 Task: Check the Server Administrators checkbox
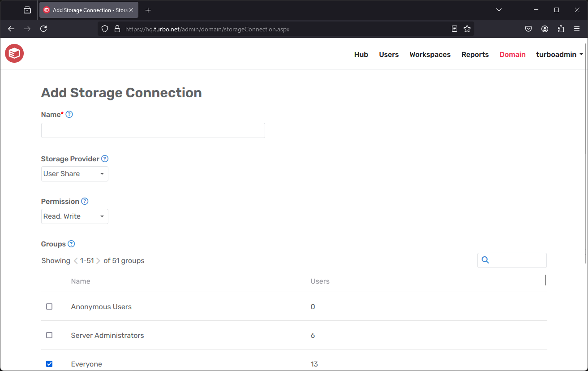click(x=49, y=335)
